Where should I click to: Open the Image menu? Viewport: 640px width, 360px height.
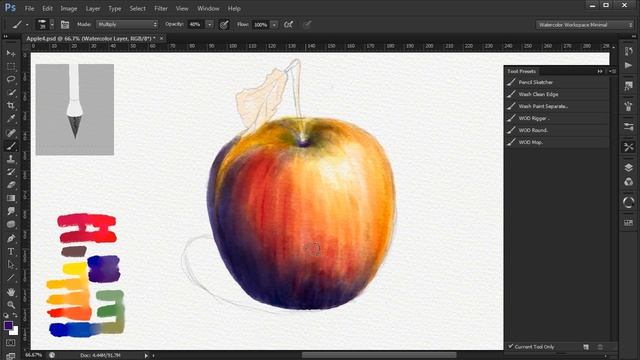tap(69, 8)
